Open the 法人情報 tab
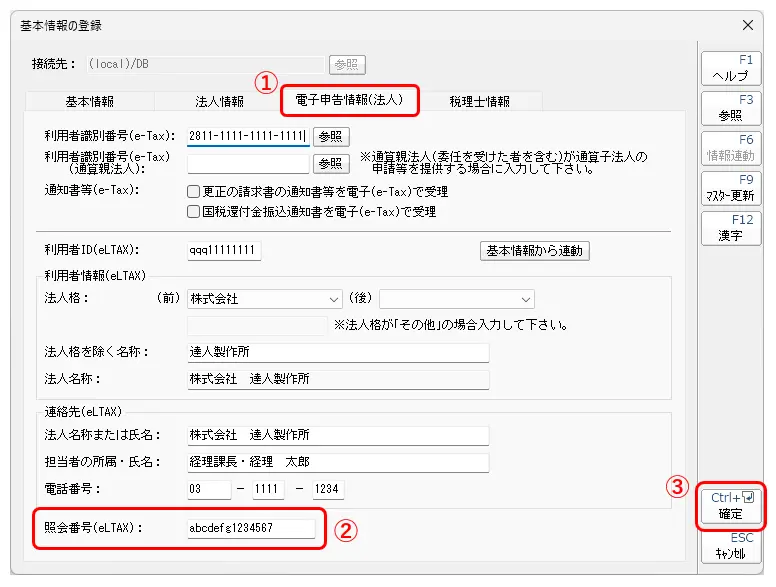This screenshot has width=776, height=587. click(x=219, y=101)
